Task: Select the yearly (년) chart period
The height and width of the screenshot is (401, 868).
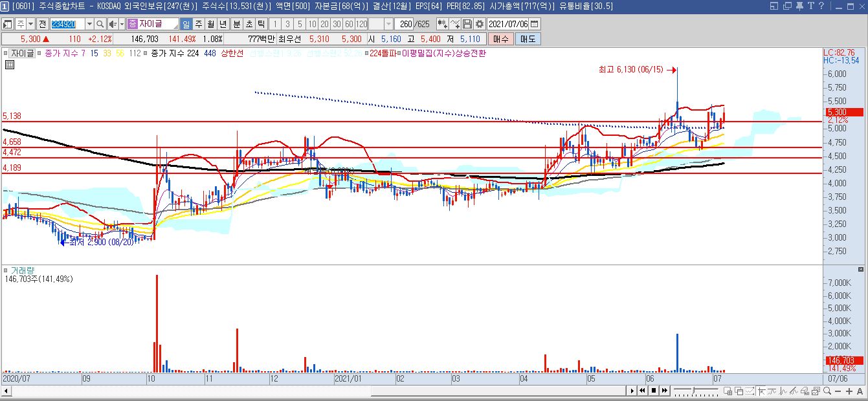Action: point(223,24)
